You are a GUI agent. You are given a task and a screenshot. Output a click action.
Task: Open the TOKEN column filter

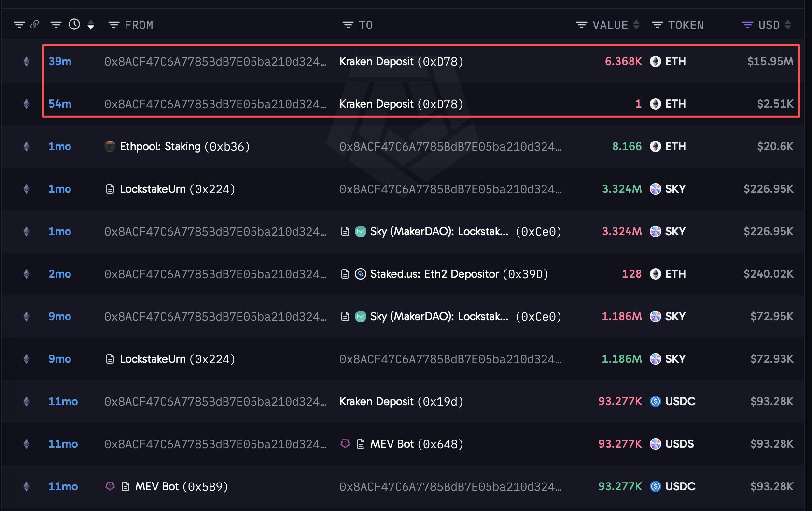(657, 25)
